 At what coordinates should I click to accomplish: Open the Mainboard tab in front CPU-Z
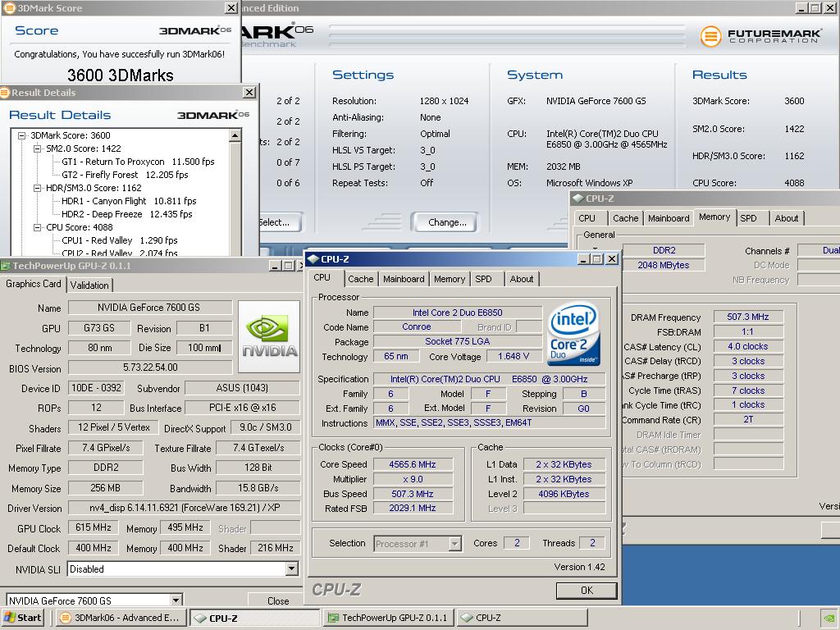click(x=404, y=279)
